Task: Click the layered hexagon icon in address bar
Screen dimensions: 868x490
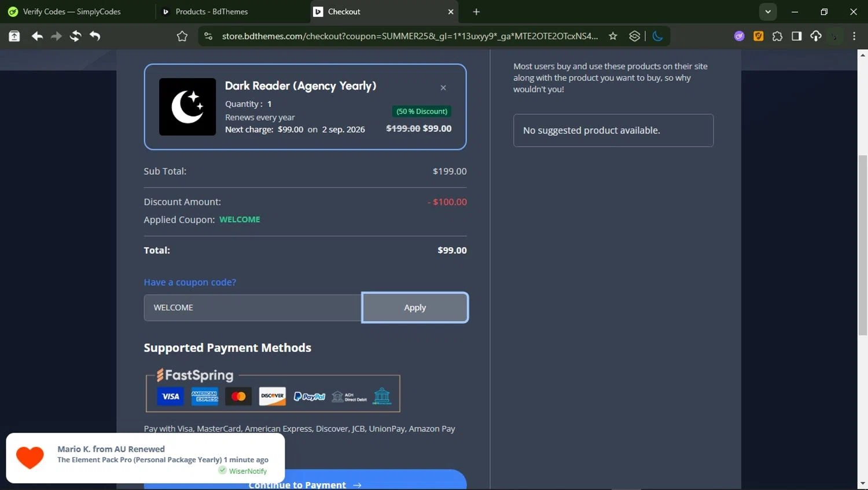Action: 635,36
